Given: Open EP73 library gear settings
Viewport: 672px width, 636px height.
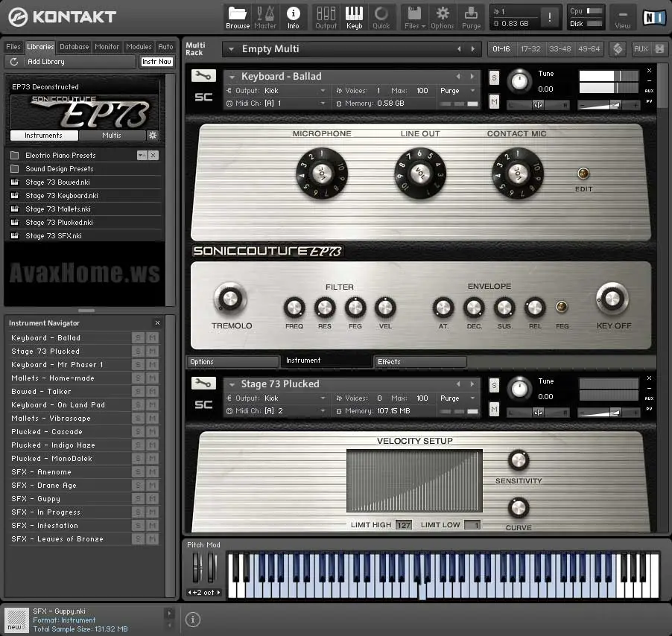Looking at the screenshot, I should (x=153, y=136).
